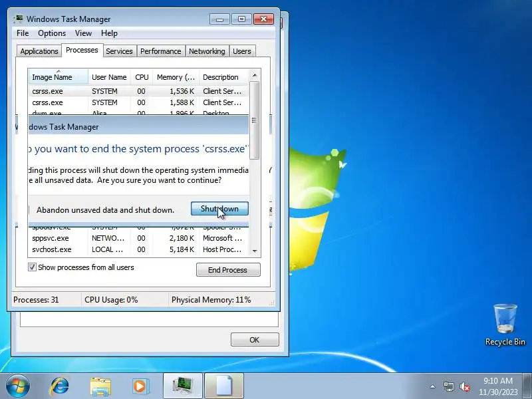Screen dimensions: 532x399
Task: Select the csrss.exe row with 1,588 K
Action: pos(138,102)
